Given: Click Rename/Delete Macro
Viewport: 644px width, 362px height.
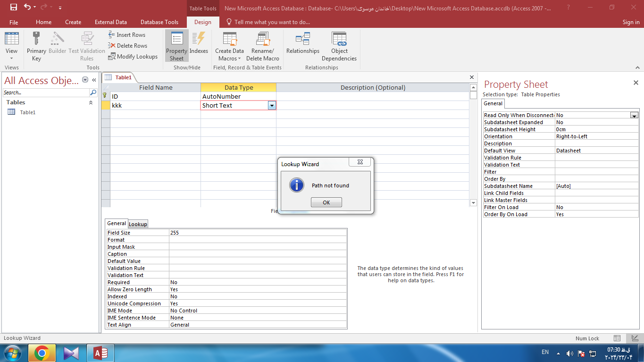Looking at the screenshot, I should click(263, 46).
